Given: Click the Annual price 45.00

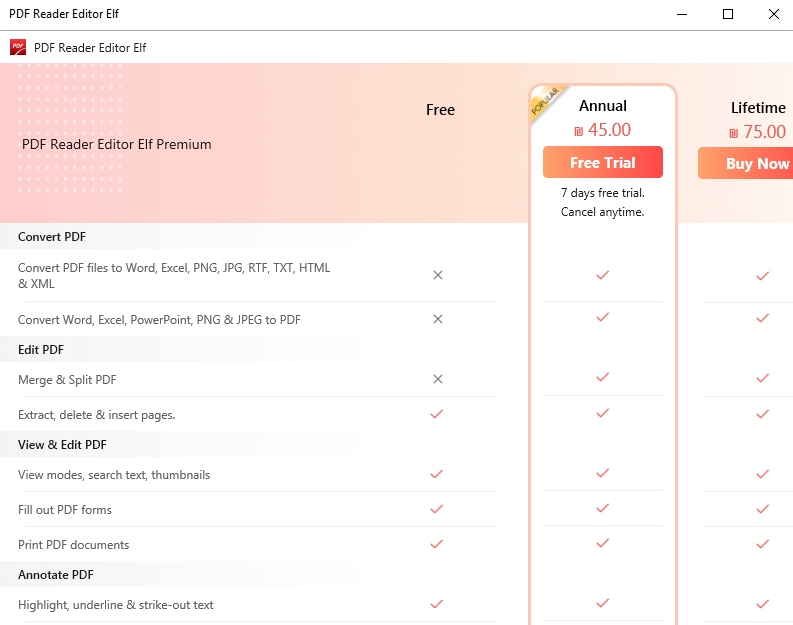Looking at the screenshot, I should coord(602,130).
